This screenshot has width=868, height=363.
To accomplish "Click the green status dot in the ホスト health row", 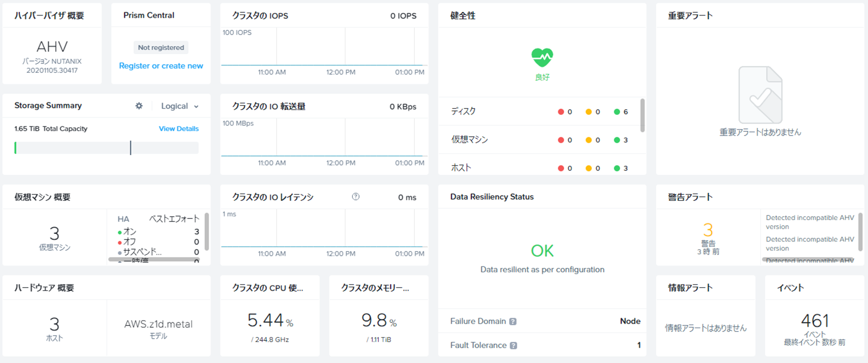I will click(x=617, y=168).
